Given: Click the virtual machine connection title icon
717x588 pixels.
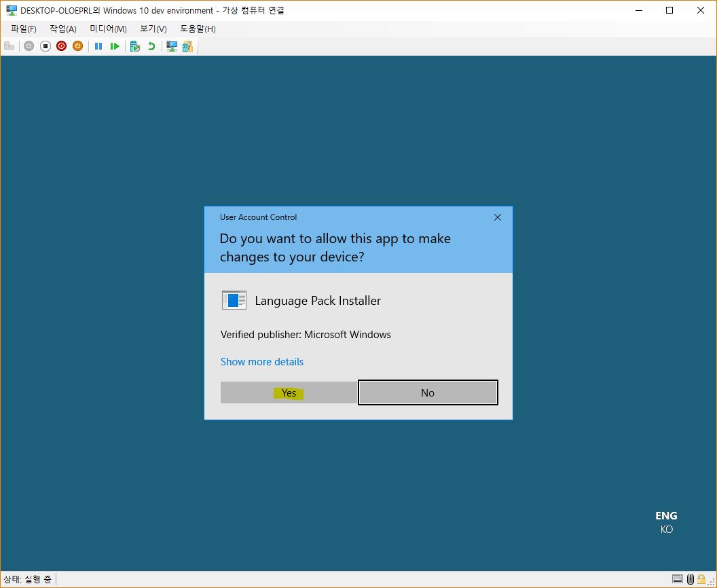Looking at the screenshot, I should (x=12, y=10).
